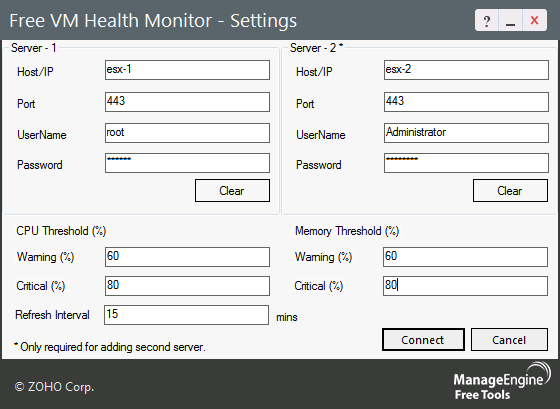This screenshot has width=560, height=409.
Task: Click the CPU Warning (%) field
Action: [x=187, y=257]
